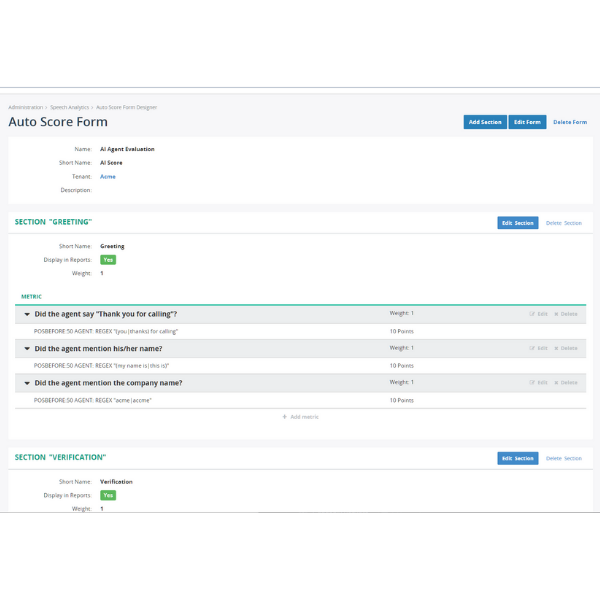Edit the "mention the company name" metric
600x600 pixels.
click(x=538, y=382)
